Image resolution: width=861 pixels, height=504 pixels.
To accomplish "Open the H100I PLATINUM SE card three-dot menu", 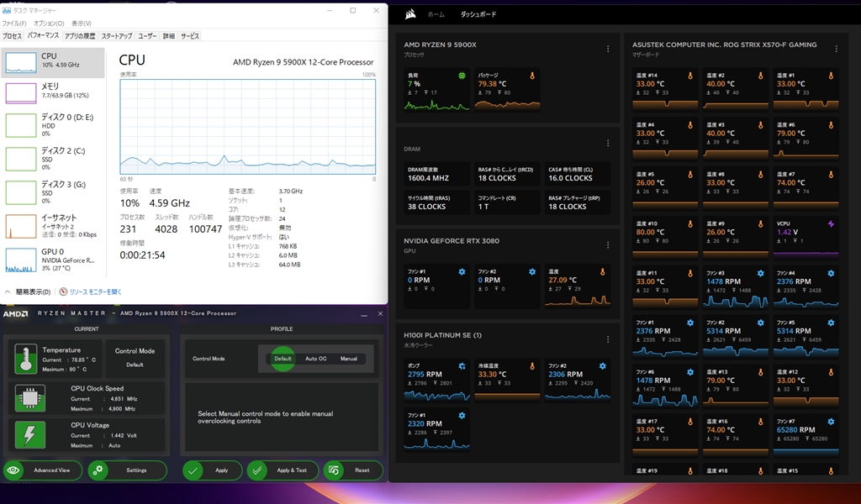I will [608, 339].
